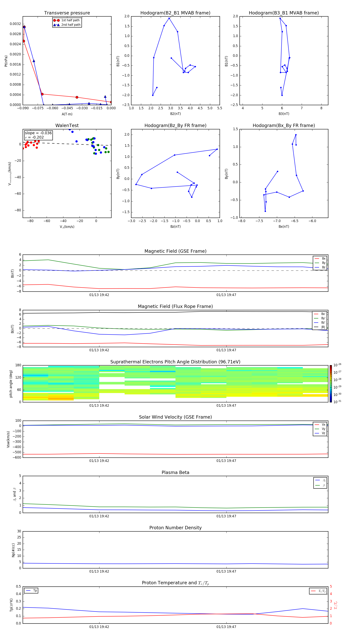This screenshot has height=644, width=351.
Task: Click the 'Tp' legend entry
Action: [x=31, y=591]
